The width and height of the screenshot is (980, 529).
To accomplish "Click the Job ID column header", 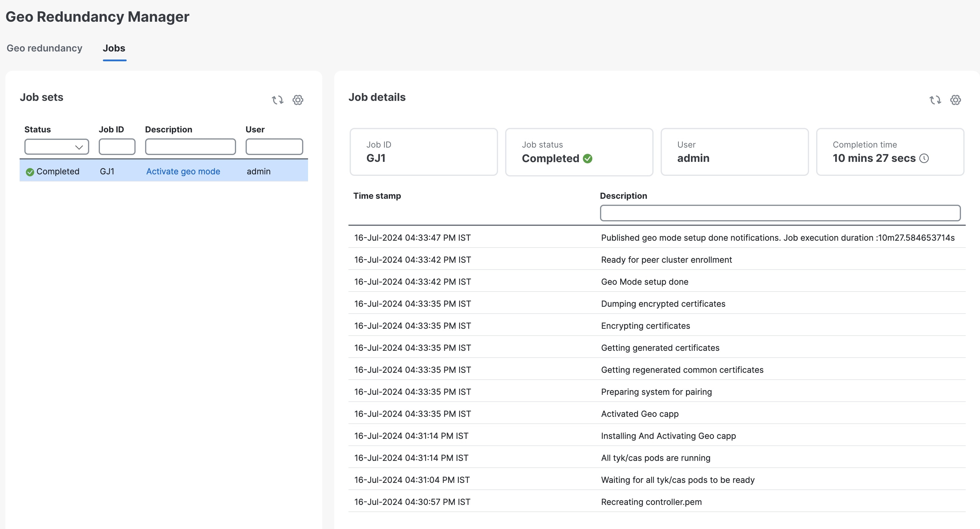I will tap(111, 130).
